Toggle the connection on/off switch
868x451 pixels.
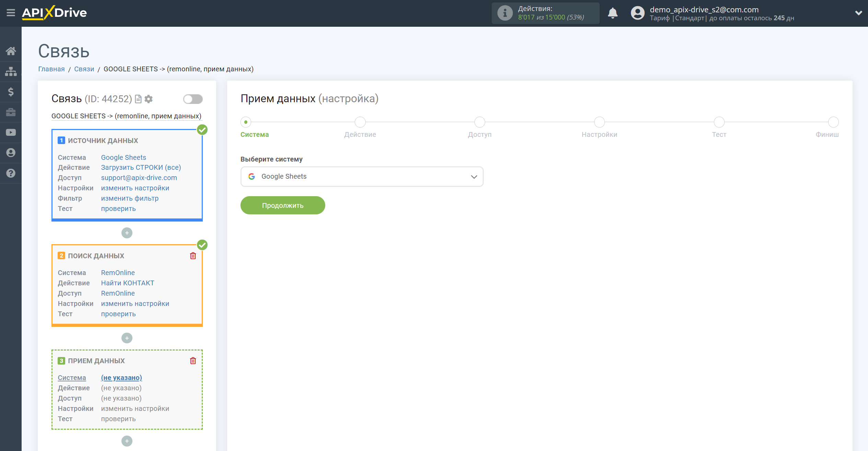point(193,99)
